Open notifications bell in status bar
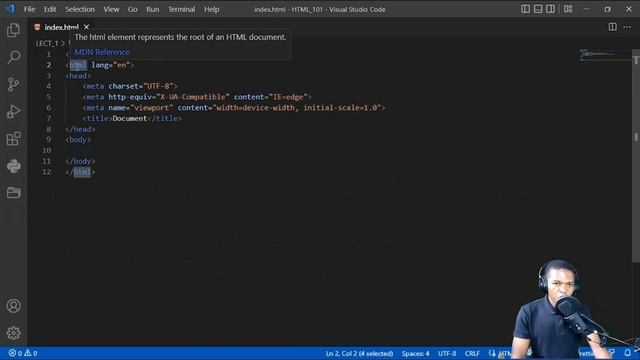 (x=627, y=353)
